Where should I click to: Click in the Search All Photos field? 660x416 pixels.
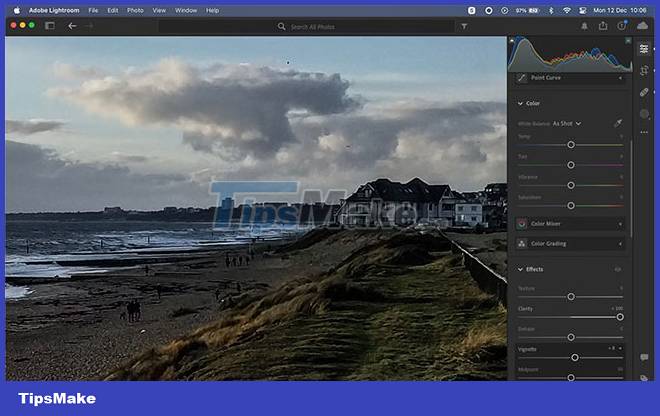pos(306,27)
